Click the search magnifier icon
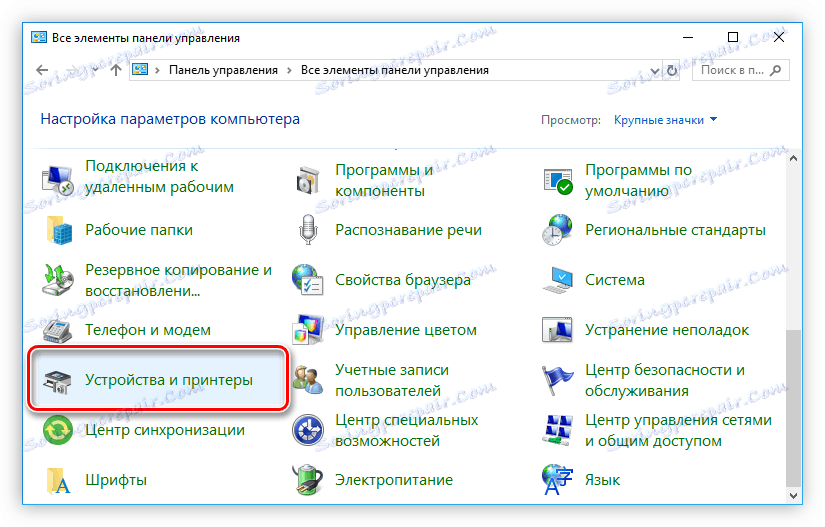The image size is (825, 527). pos(775,70)
